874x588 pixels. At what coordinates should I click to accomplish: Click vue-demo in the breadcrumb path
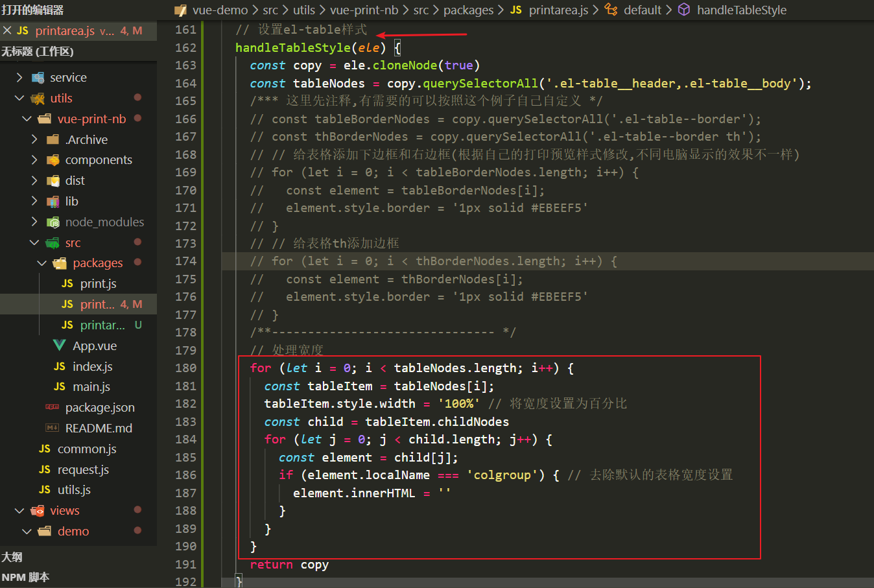tap(220, 10)
